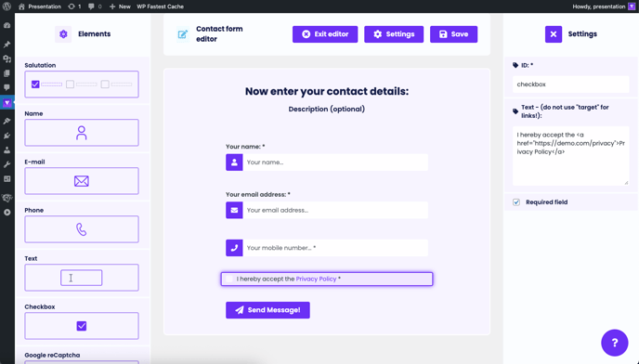Open the Media sidebar icon
Screen dimensions: 639x364
click(7, 59)
